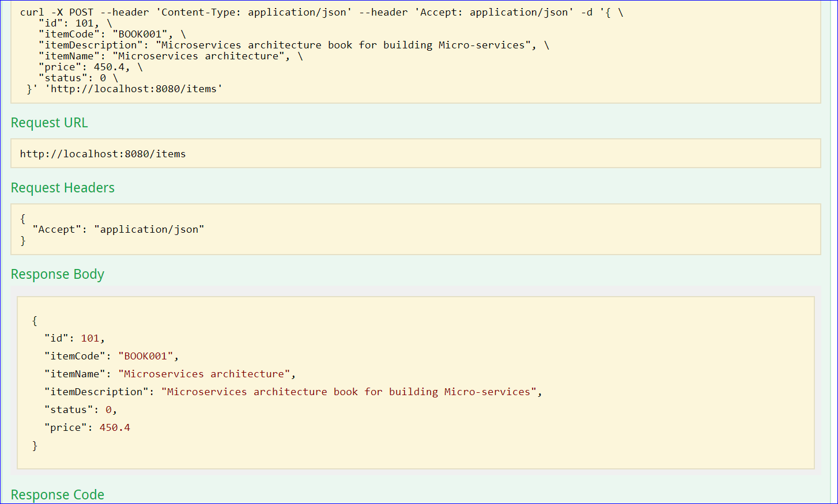Click the Response Code heading

[x=57, y=495]
